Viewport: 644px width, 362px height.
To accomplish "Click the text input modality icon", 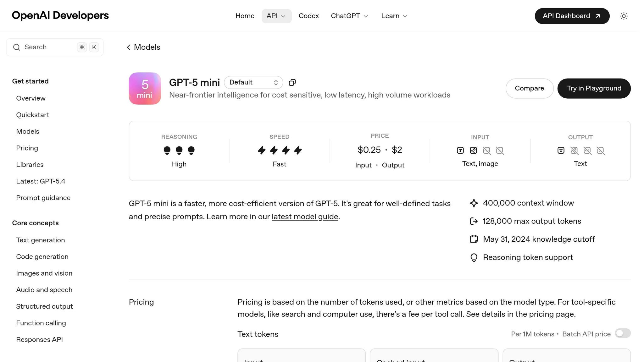I will coord(460,151).
